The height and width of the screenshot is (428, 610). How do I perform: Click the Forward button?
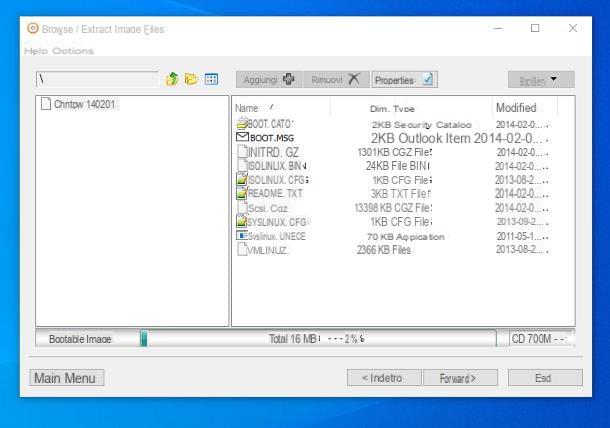click(460, 378)
